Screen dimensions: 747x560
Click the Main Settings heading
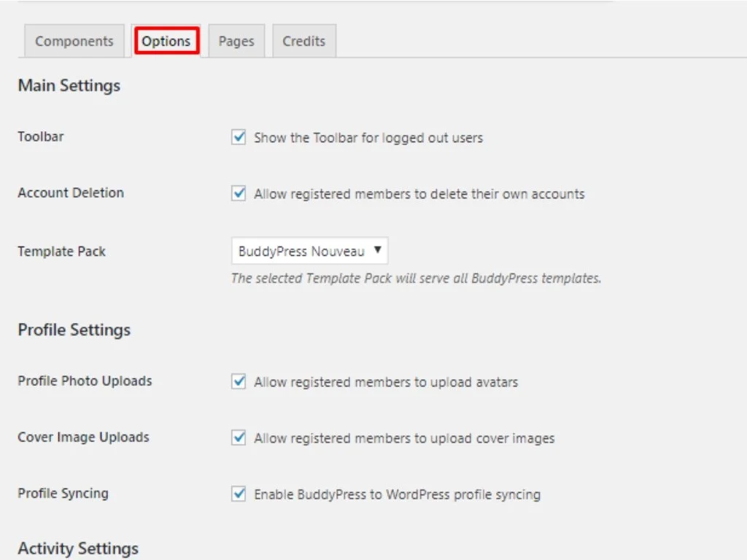[69, 85]
